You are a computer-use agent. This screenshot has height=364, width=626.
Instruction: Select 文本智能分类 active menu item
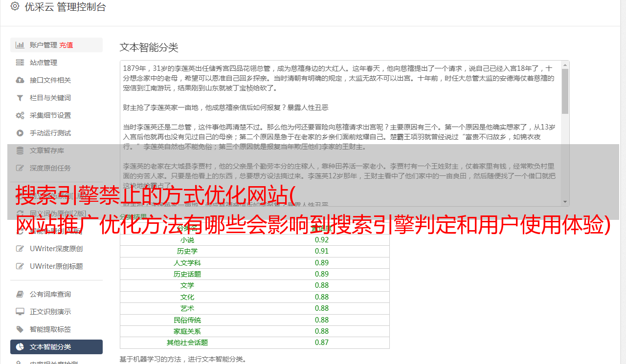(56, 347)
